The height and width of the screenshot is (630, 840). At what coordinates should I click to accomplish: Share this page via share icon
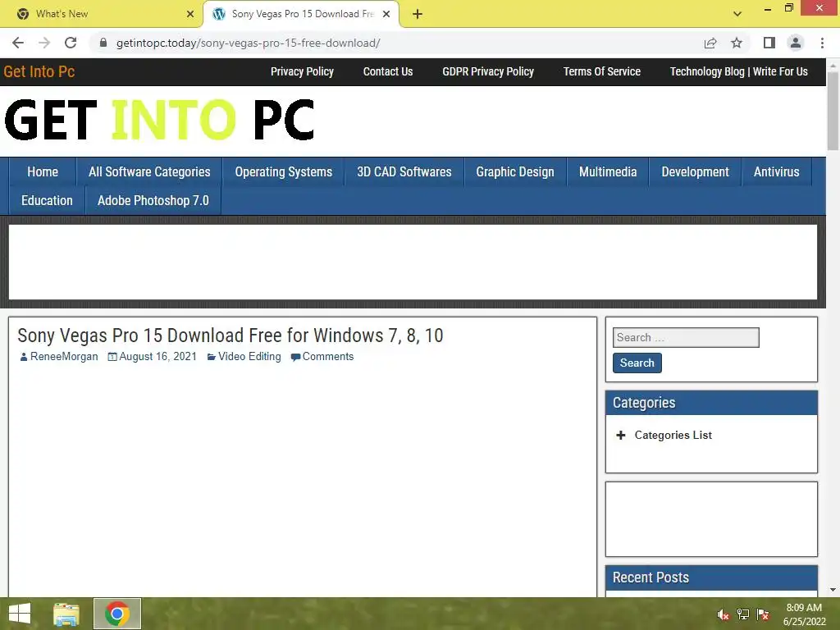pyautogui.click(x=710, y=43)
